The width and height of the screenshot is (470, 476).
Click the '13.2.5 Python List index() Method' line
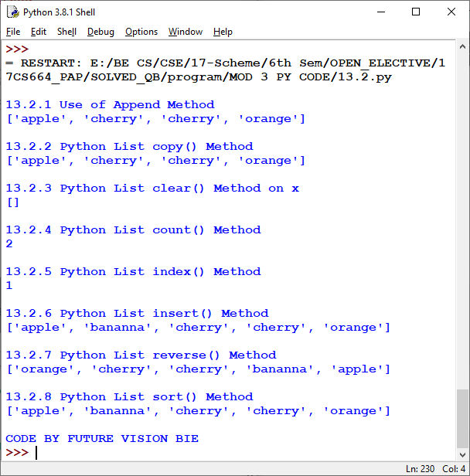click(x=133, y=272)
